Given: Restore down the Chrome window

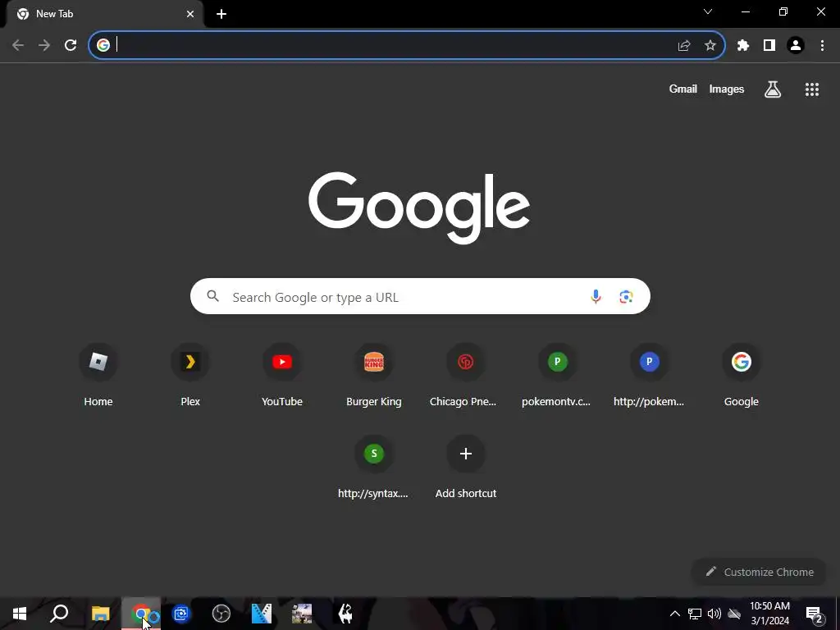Looking at the screenshot, I should (783, 11).
